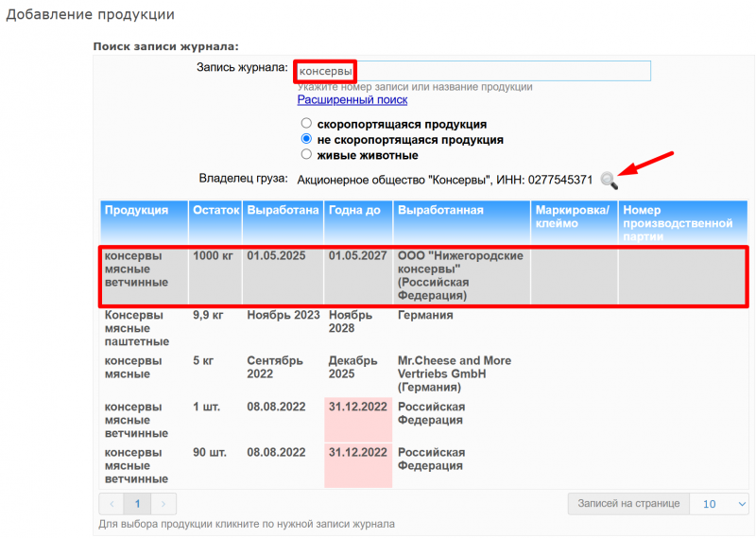Viewport: 756px width, 538px height.
Task: Open the records per page dropdown
Action: [x=719, y=504]
